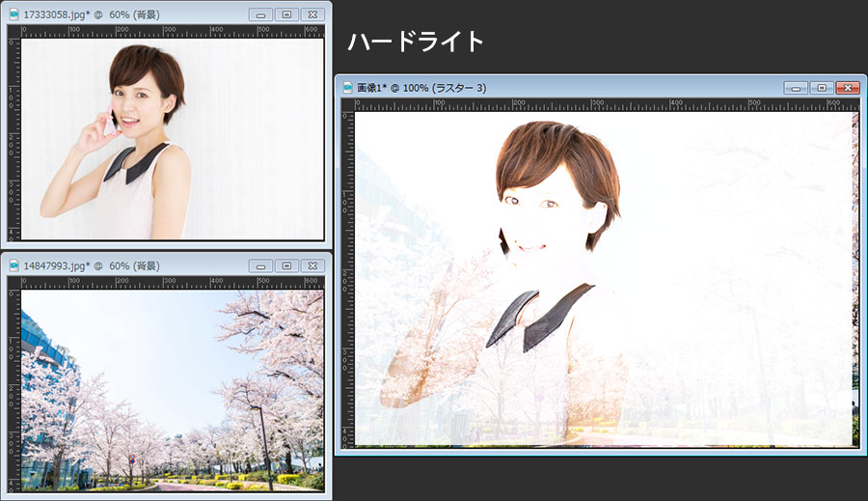Screen dimensions: 868x501
Task: Minimize the 画像1 composite window
Action: pos(796,88)
